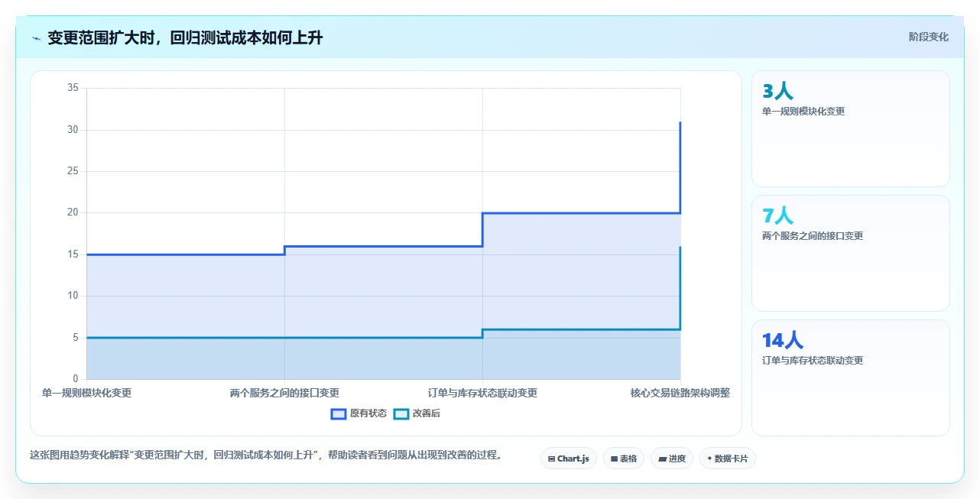Click y-axis value 30
This screenshot has width=980, height=499.
[73, 130]
